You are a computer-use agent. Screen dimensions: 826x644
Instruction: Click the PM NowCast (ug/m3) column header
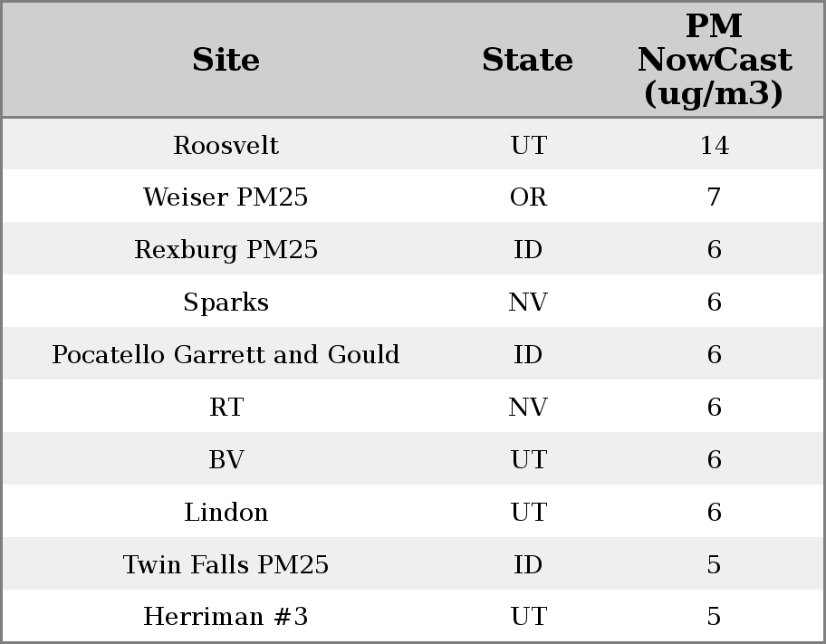coord(714,60)
